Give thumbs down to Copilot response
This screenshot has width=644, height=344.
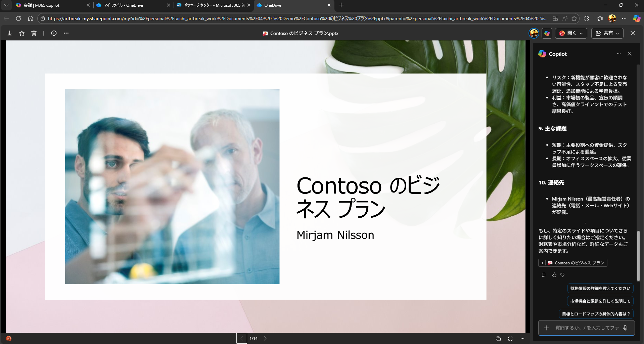click(562, 275)
